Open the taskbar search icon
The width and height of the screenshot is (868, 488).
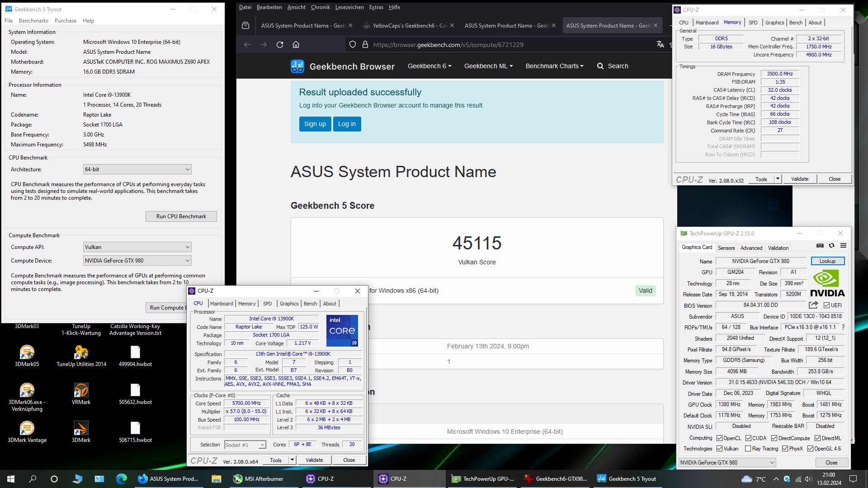(33, 479)
